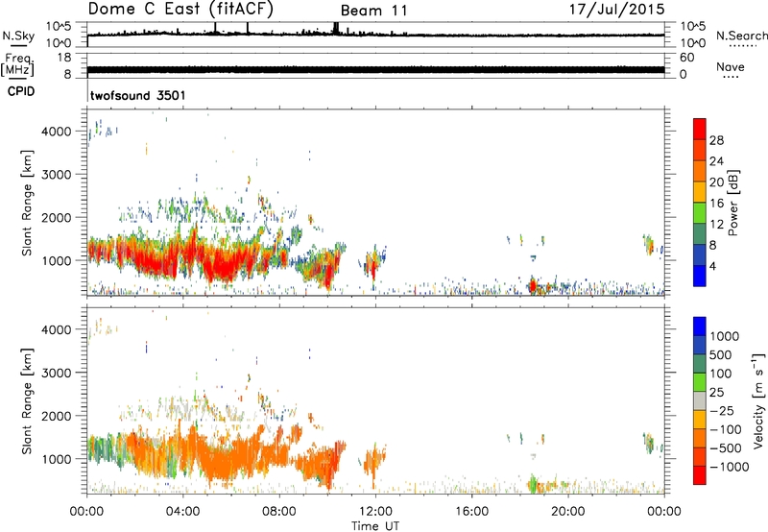Click the 'Freq. [MHz]' label

click(18, 65)
